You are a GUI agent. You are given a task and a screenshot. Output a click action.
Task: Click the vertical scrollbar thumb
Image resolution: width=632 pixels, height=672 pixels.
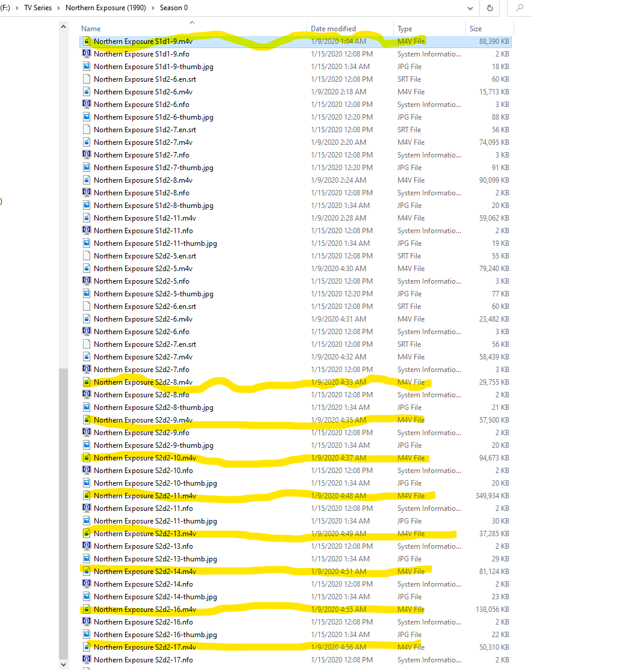click(x=64, y=513)
